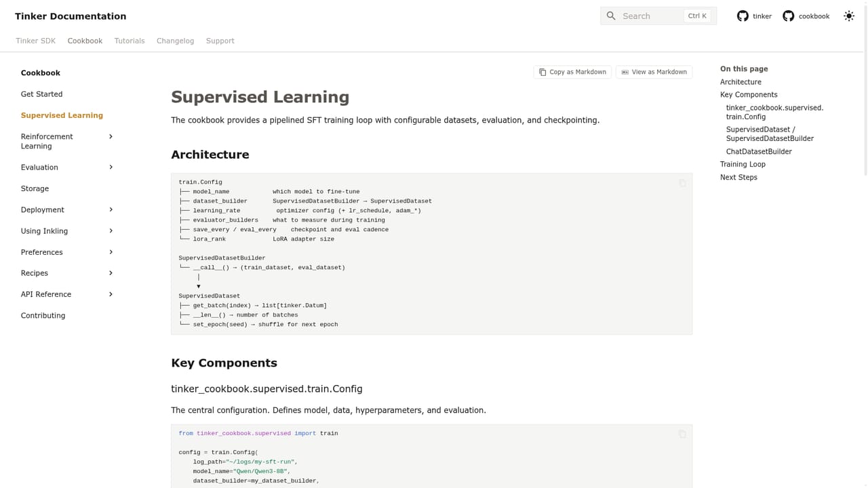Screen dimensions: 868x488
Task: Jump to tinker_cookbook.supervised.train.Config outline link
Action: tap(774, 113)
